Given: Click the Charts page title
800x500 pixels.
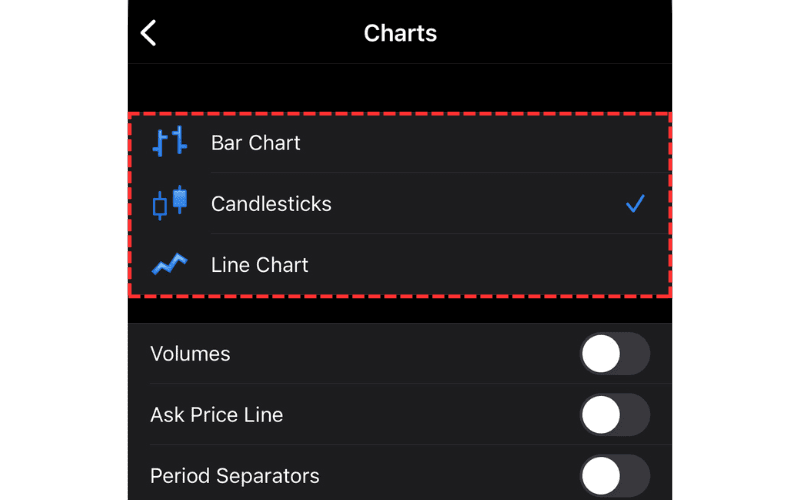Looking at the screenshot, I should click(400, 33).
